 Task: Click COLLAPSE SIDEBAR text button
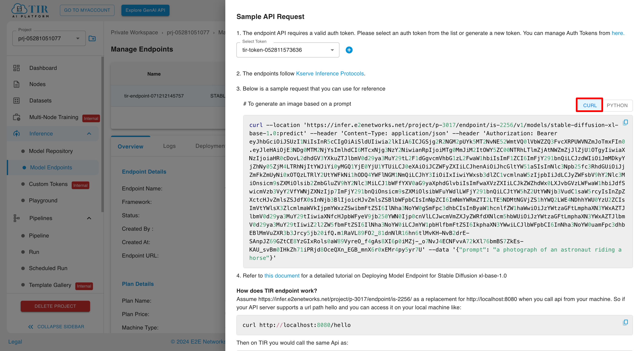coord(60,327)
